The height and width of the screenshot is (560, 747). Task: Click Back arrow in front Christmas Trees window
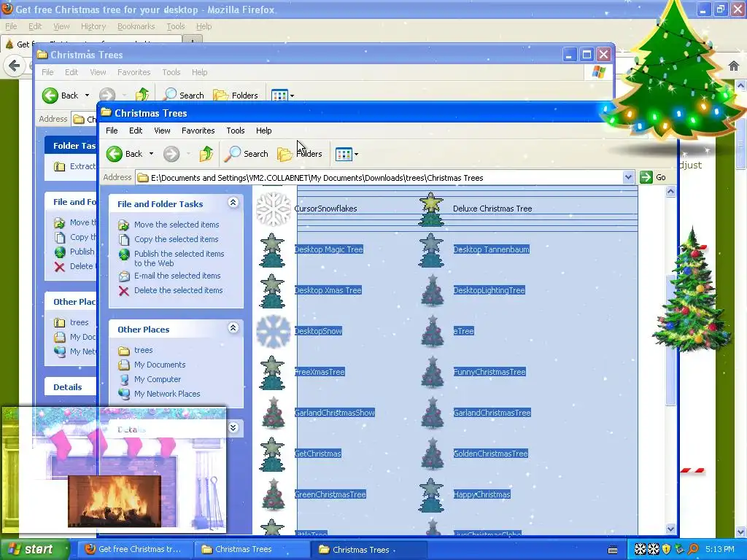click(x=115, y=154)
